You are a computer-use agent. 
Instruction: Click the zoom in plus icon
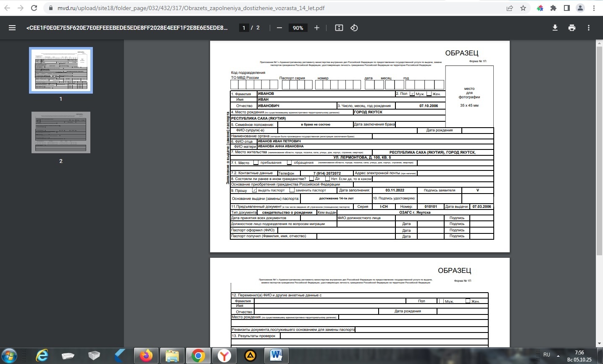pyautogui.click(x=317, y=28)
